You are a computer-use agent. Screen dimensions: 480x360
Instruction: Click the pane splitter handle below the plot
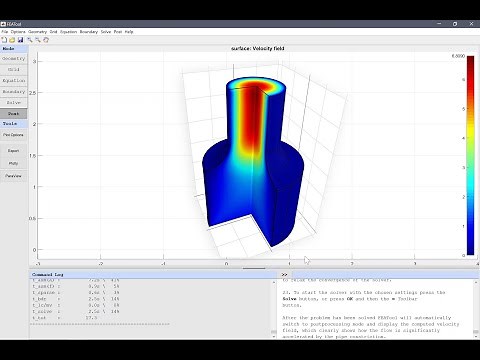coord(254,268)
